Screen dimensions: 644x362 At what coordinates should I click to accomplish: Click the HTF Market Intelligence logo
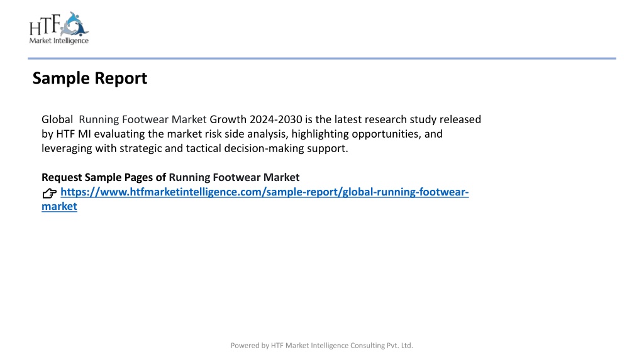coord(58,28)
